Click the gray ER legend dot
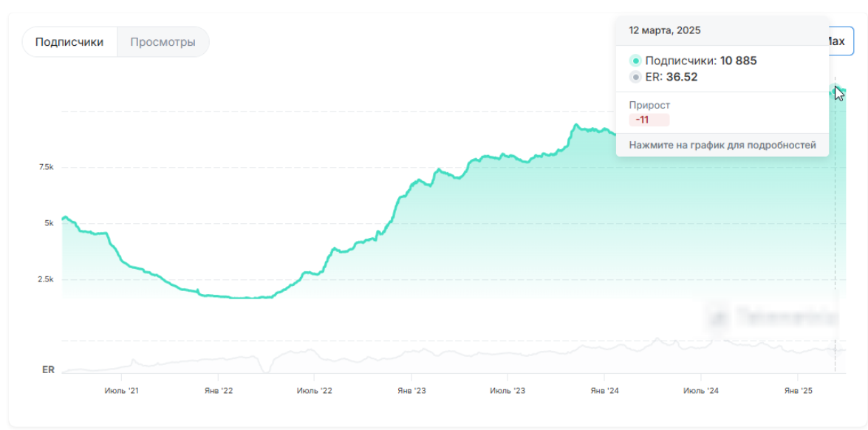The height and width of the screenshot is (430, 868). (635, 78)
